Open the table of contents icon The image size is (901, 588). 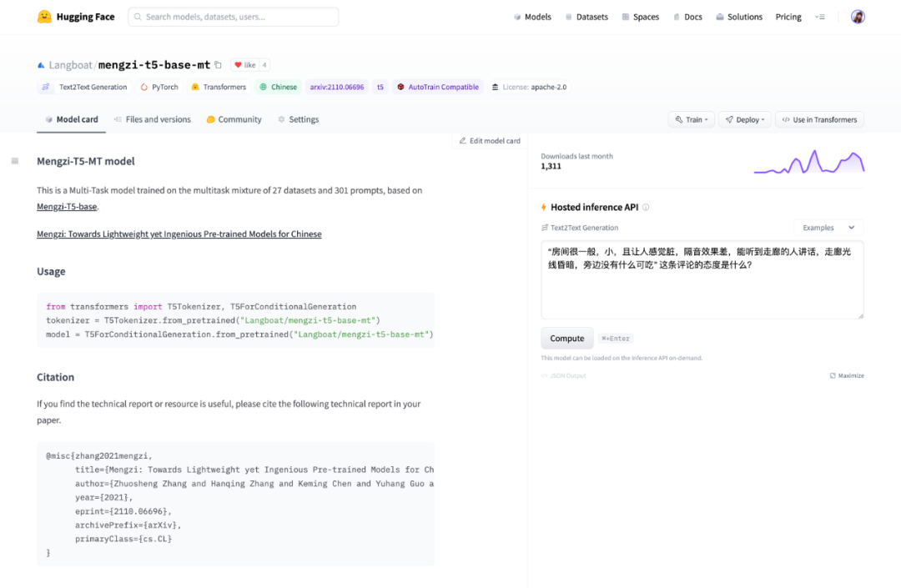[x=14, y=161]
